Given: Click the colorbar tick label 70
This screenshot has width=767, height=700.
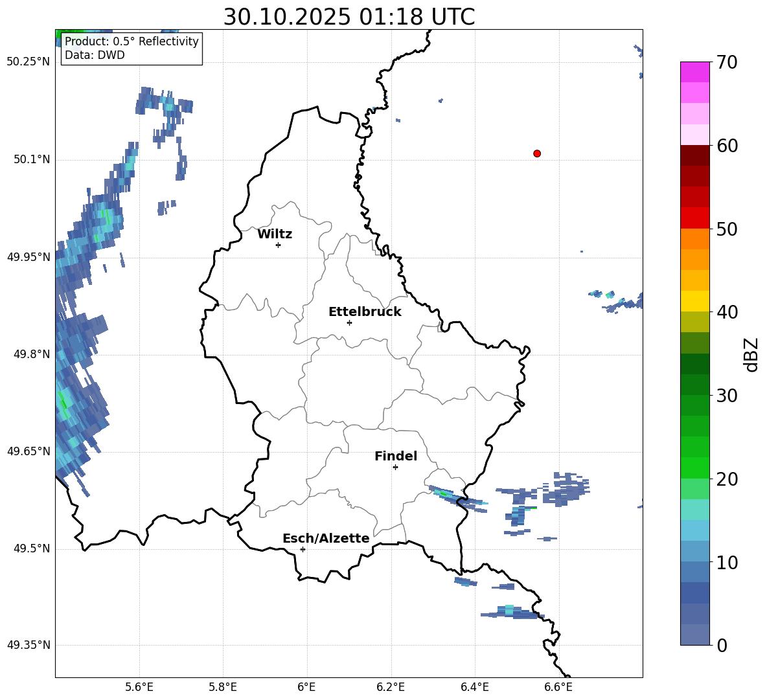Looking at the screenshot, I should (x=727, y=63).
